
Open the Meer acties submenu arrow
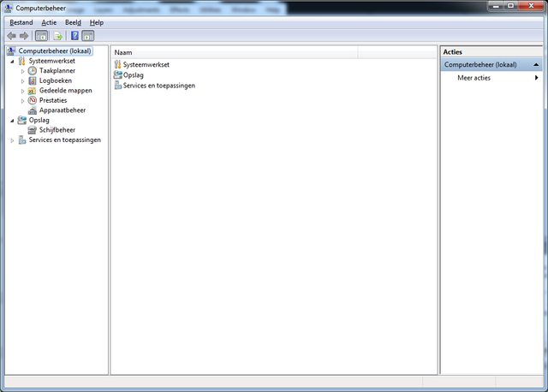(537, 78)
